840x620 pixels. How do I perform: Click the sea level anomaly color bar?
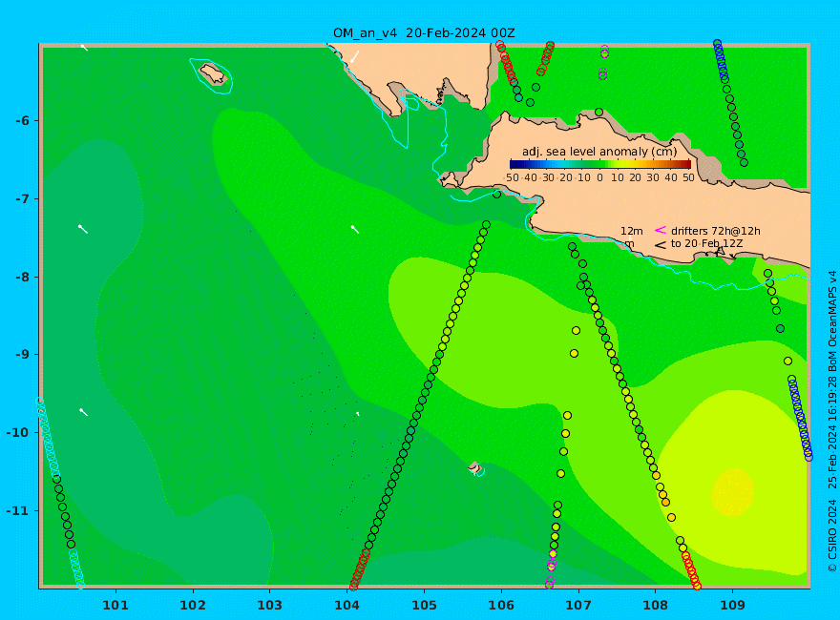(600, 164)
